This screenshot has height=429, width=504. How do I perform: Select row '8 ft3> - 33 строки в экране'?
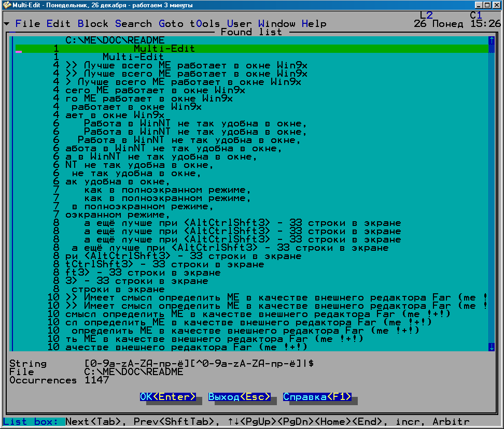coord(251,273)
